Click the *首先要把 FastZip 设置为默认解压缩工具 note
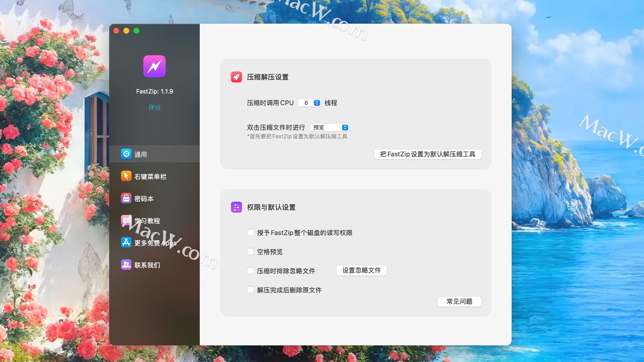The width and height of the screenshot is (644, 362). tap(297, 136)
